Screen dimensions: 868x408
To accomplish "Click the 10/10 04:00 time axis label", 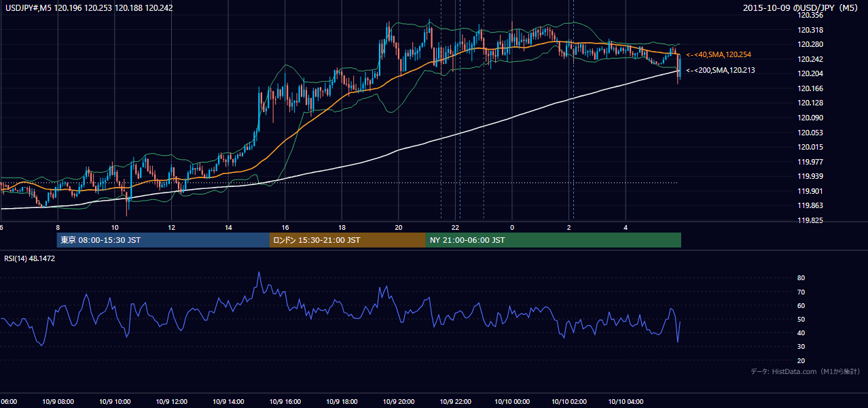I will click(626, 402).
